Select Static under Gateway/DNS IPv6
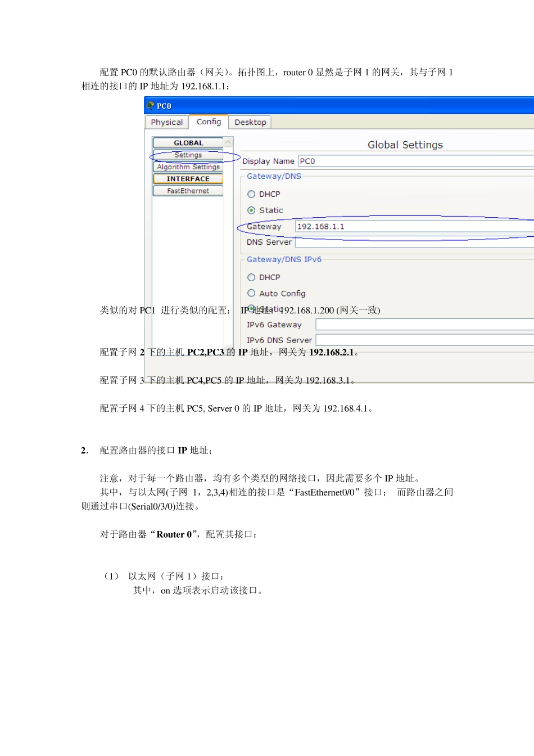This screenshot has width=534, height=756. pyautogui.click(x=251, y=308)
